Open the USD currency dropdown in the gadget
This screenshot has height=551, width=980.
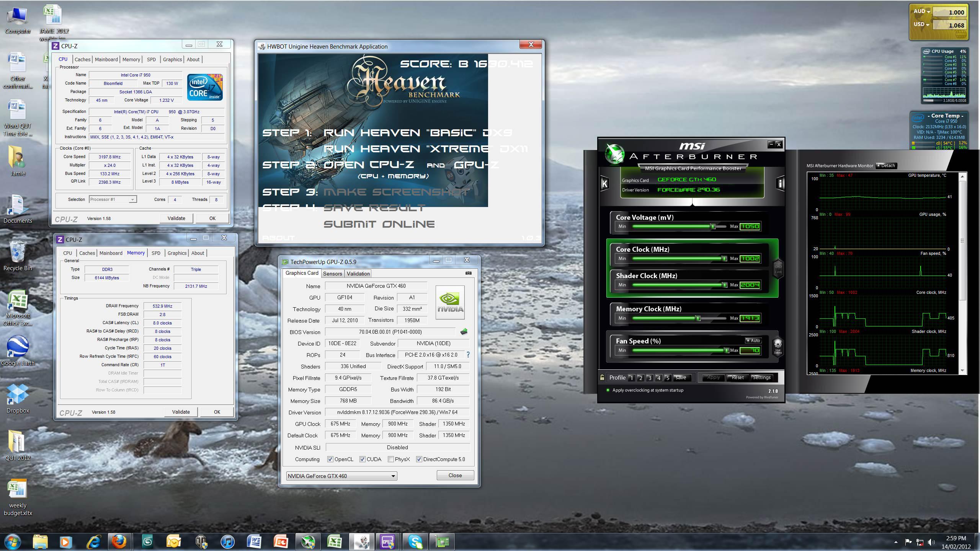pos(921,24)
